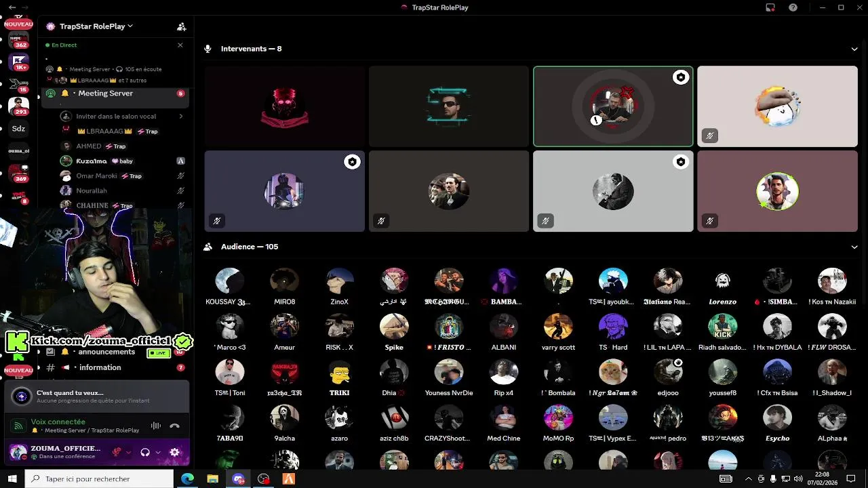
Task: Open microphone options dropdown arrow
Action: click(128, 452)
